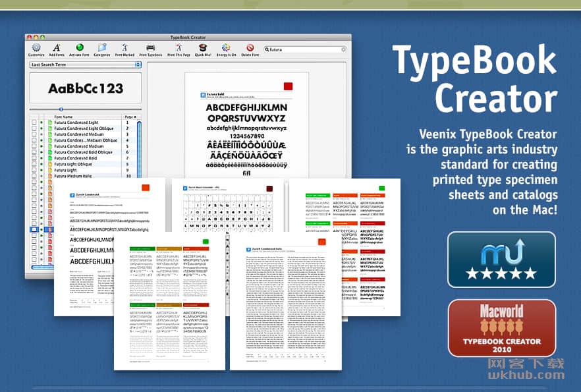Check the box for Futura Condensed Medium, page 3
Screen dimensions: 581x392
point(34,134)
